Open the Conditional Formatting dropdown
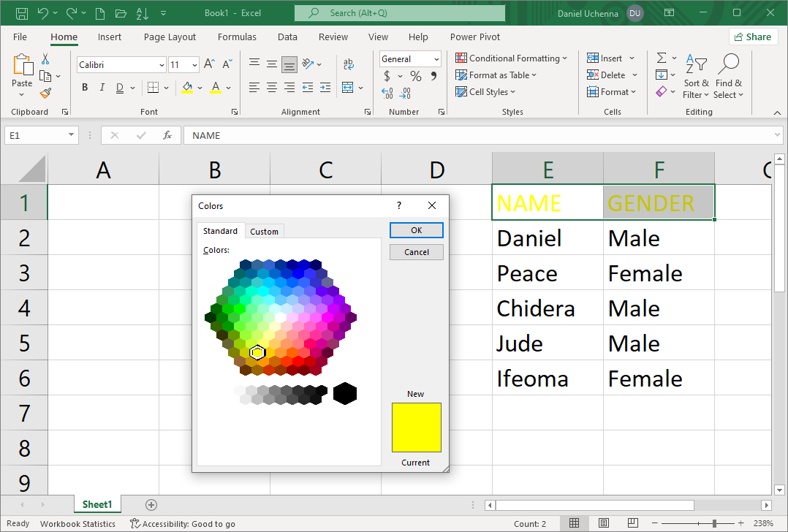 click(x=511, y=58)
